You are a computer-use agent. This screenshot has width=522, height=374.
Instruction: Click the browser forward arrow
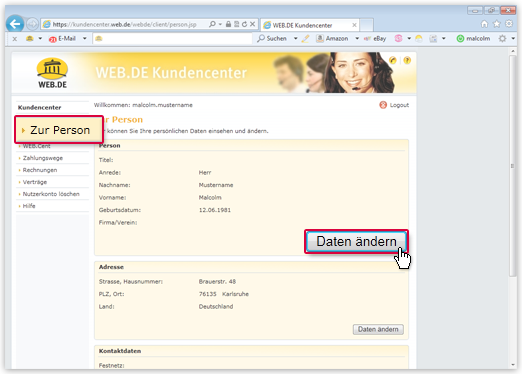point(32,24)
